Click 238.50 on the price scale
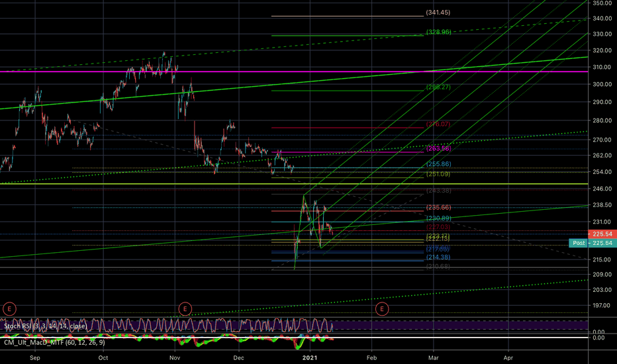This screenshot has width=617, height=364. (x=602, y=205)
